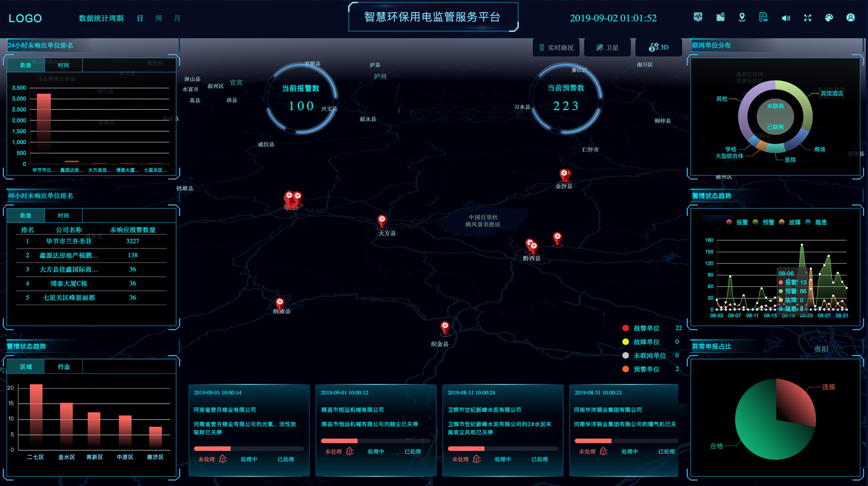Screen dimensions: 868x486
Task: Mute alarm sound with speaker icon
Action: pyautogui.click(x=786, y=18)
